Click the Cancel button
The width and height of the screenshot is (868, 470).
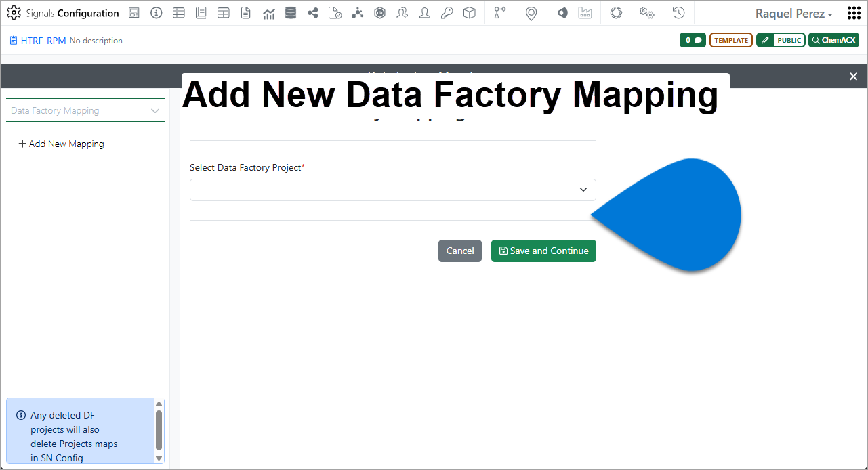tap(460, 251)
